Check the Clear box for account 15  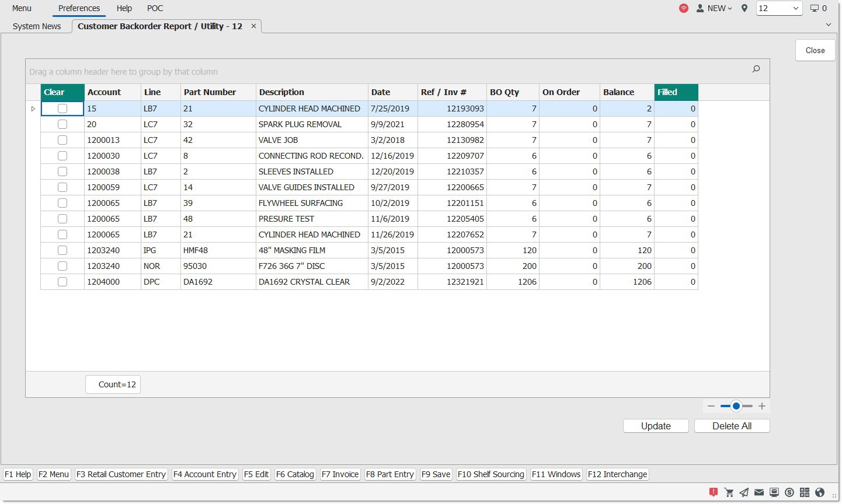(62, 108)
